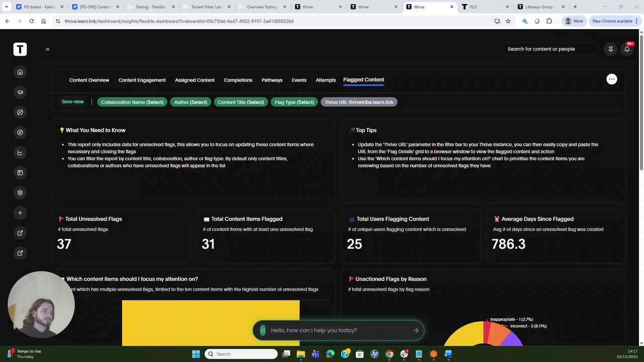Click the pin icon beside search
The width and height of the screenshot is (644, 362).
tap(611, 49)
